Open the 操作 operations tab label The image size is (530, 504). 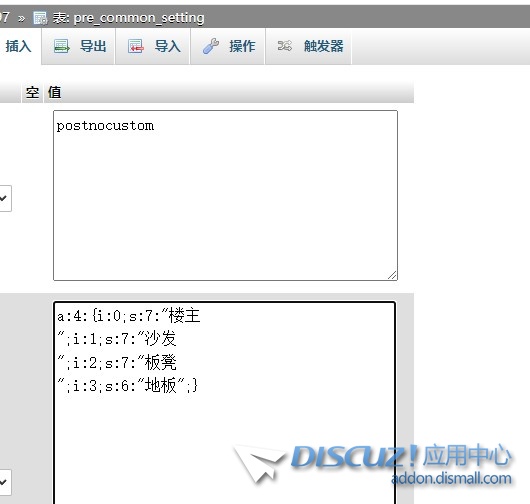click(242, 46)
